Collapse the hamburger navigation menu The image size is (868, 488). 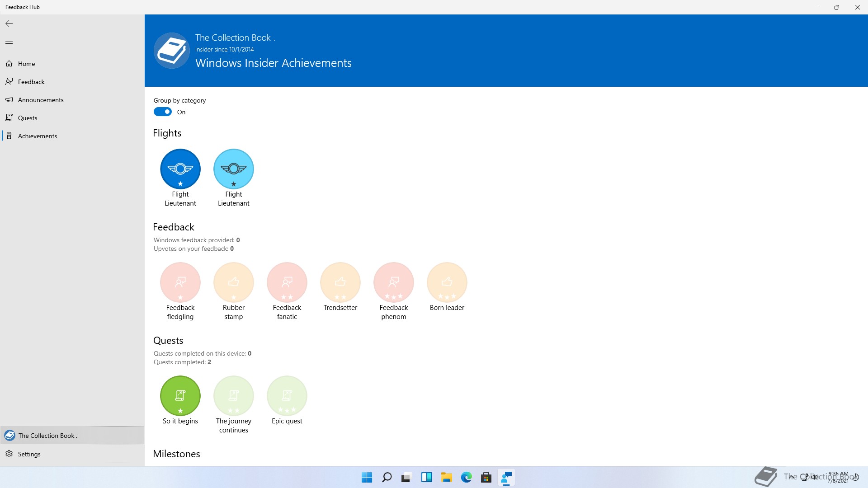click(9, 42)
